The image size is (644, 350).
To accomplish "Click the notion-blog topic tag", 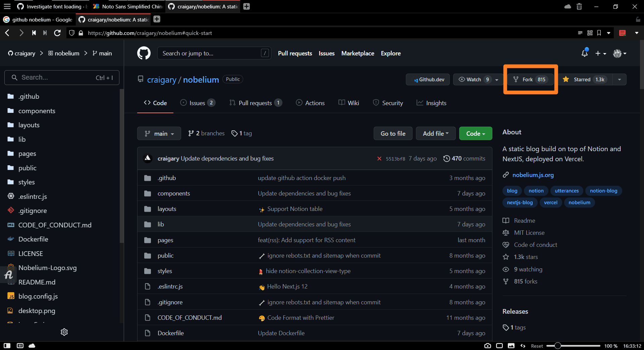I will [603, 191].
